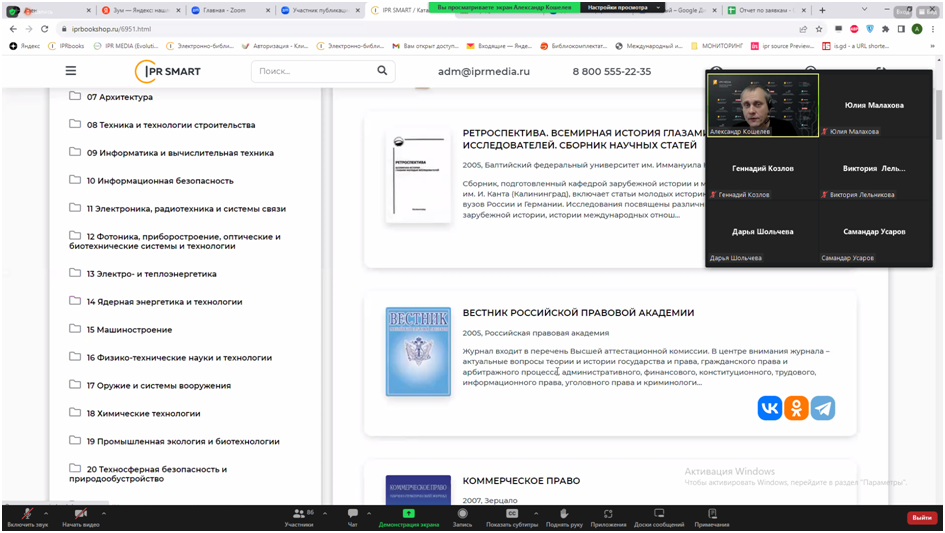This screenshot has width=945, height=533.
Task: Click the Ретроспектива book cover thumbnail
Action: (418, 175)
